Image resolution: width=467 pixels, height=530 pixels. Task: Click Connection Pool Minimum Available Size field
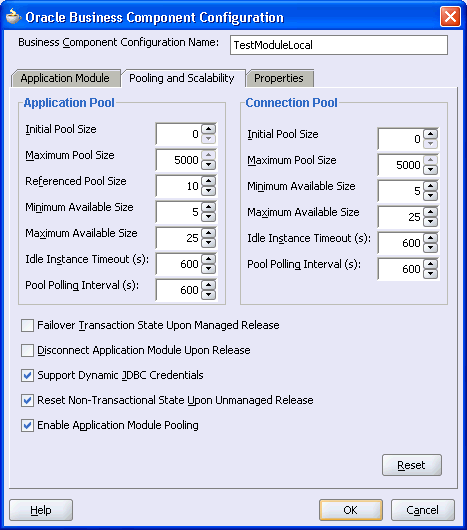[x=401, y=191]
